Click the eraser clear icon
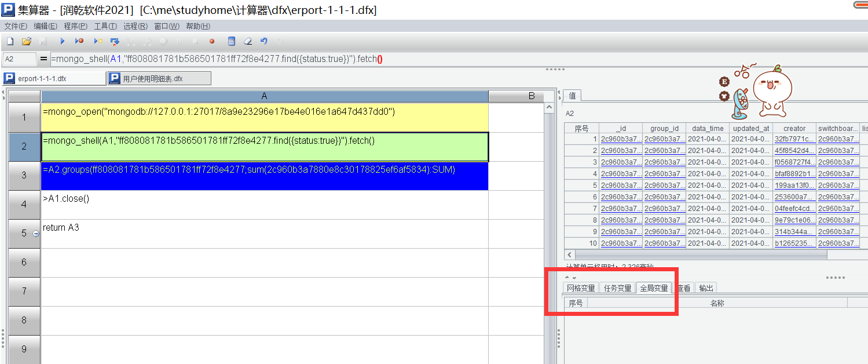Viewport: 868px width, 364px height. (x=248, y=41)
